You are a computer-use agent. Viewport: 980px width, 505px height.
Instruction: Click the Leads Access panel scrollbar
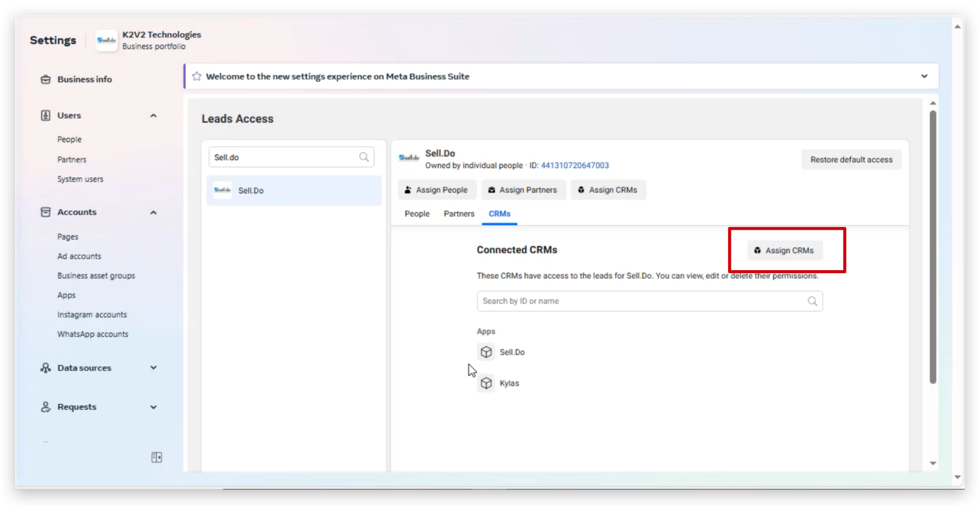point(933,246)
